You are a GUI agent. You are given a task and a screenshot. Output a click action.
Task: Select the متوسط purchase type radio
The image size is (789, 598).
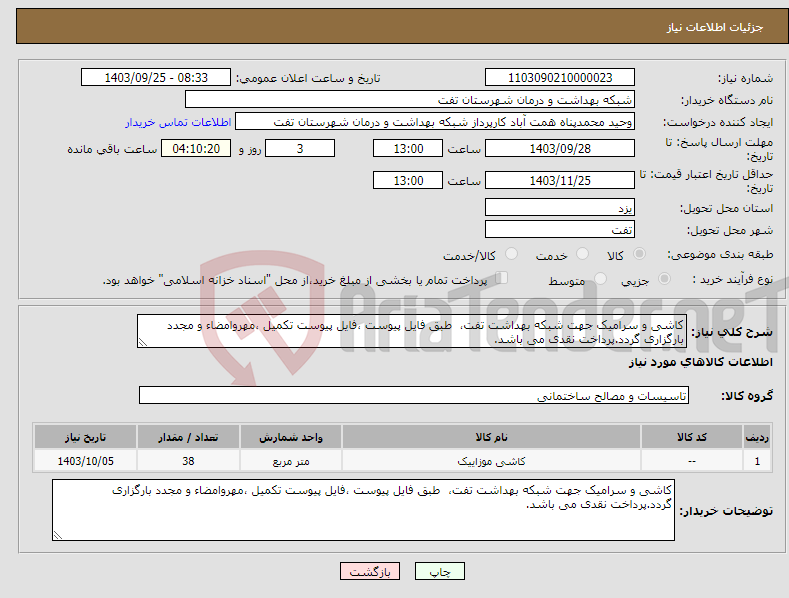coord(600,278)
